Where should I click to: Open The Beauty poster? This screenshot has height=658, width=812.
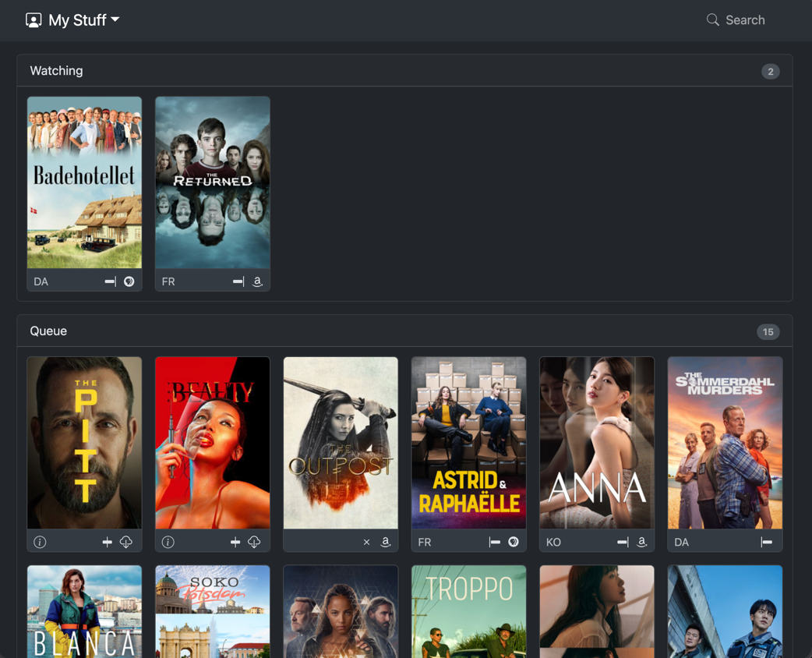coord(212,443)
